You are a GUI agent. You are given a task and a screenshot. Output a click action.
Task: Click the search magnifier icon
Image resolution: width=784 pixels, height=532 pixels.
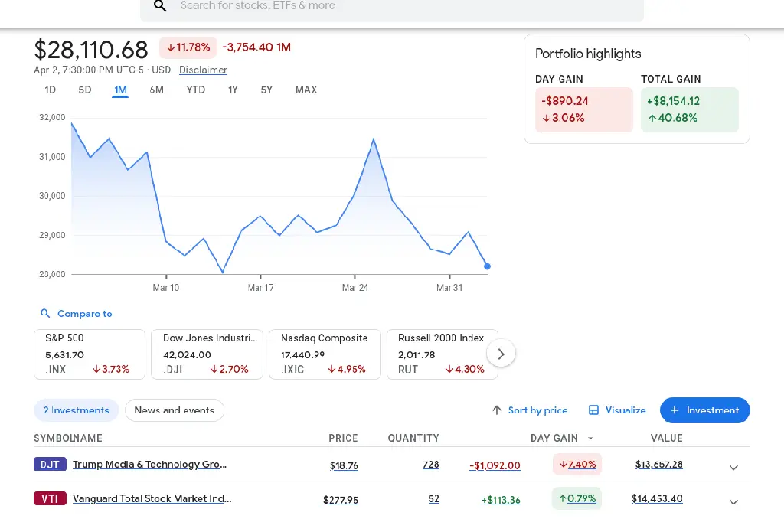click(x=160, y=6)
